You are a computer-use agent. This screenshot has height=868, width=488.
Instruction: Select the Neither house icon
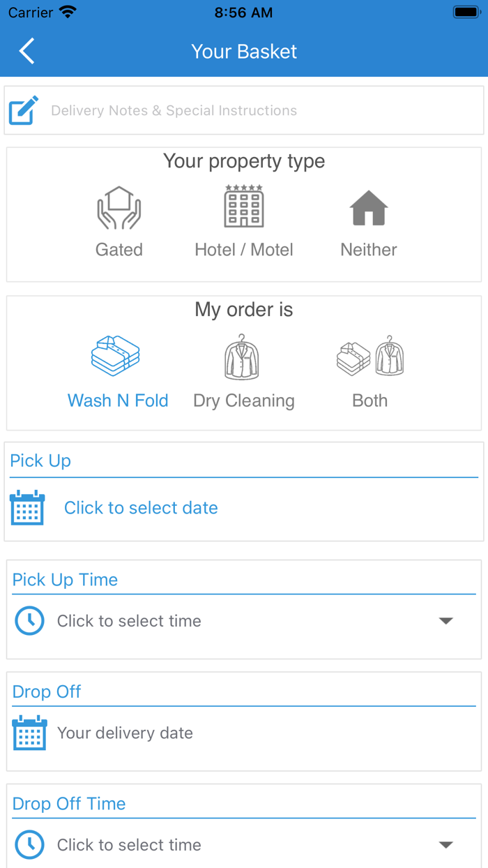point(369,208)
